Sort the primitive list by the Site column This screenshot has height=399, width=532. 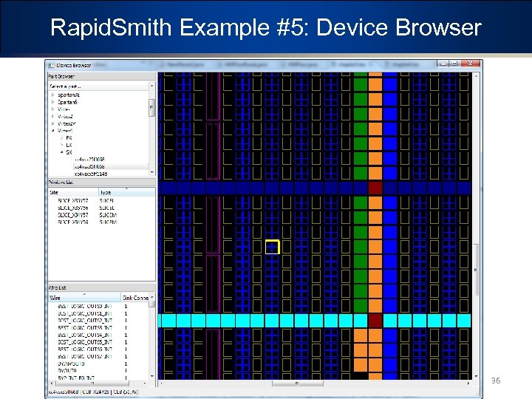pos(73,192)
